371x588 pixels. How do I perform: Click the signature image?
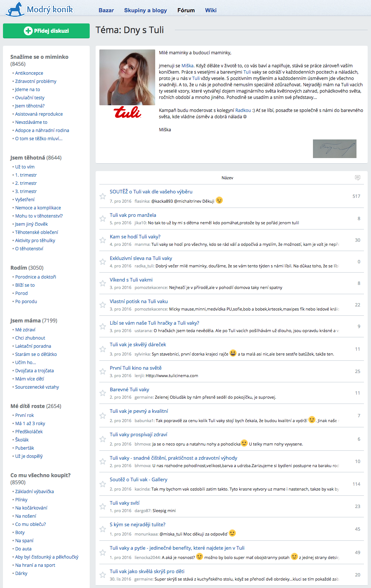(x=335, y=149)
